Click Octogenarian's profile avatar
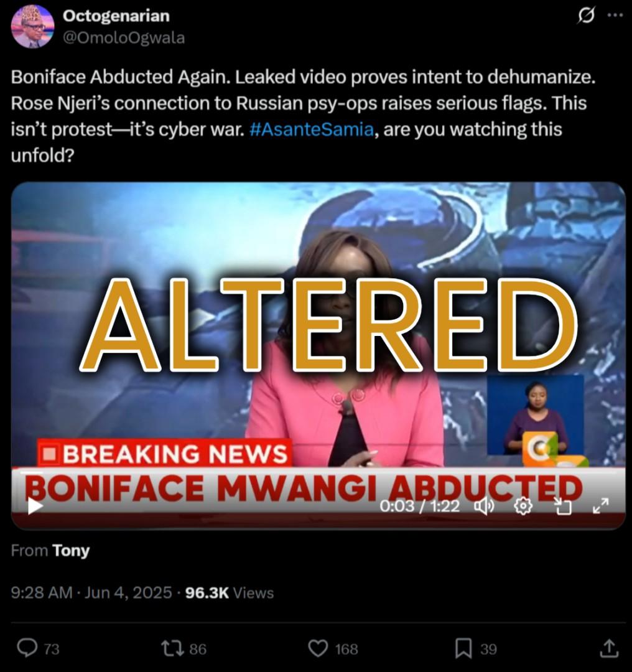 (x=32, y=26)
